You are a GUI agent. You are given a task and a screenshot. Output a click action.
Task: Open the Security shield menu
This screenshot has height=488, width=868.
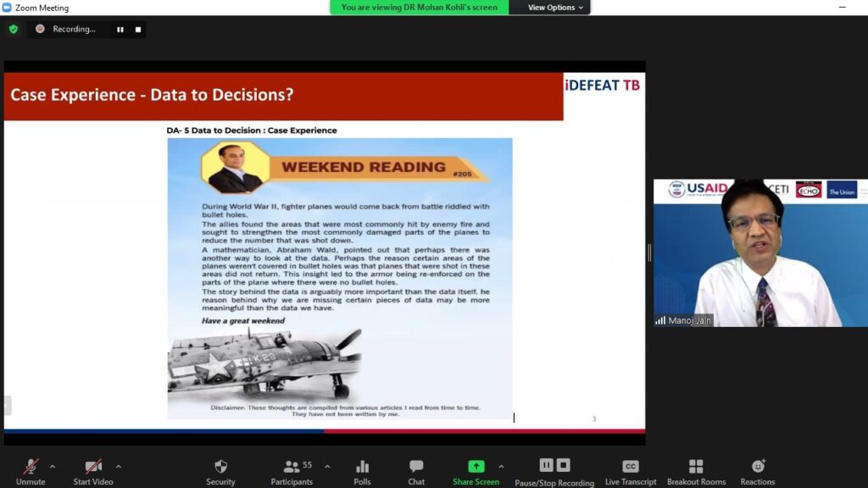click(220, 467)
